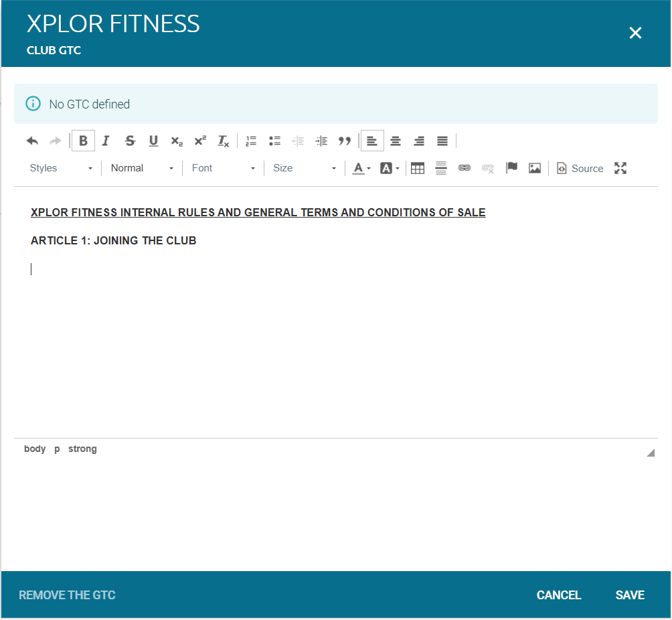Select Justify alignment
This screenshot has height=620, width=672.
point(442,141)
